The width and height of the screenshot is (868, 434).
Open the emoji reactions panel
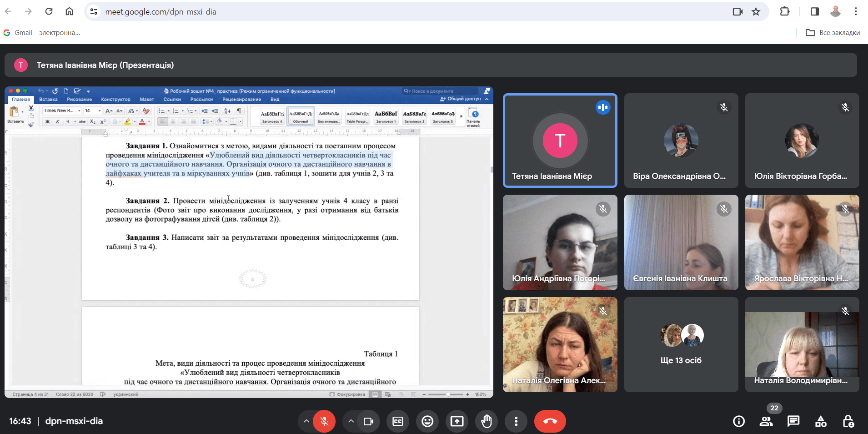[x=427, y=421]
